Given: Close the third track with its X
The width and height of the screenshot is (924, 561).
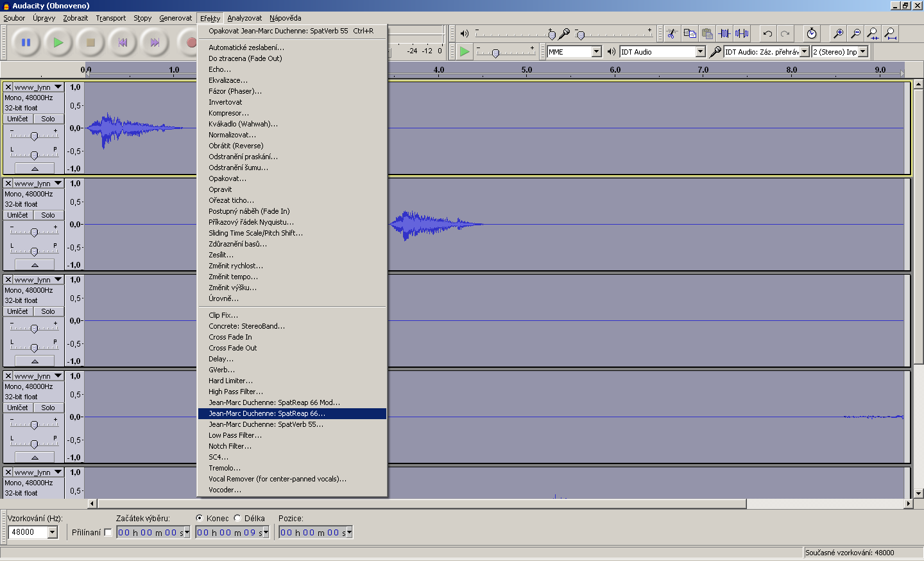Looking at the screenshot, I should (x=8, y=279).
